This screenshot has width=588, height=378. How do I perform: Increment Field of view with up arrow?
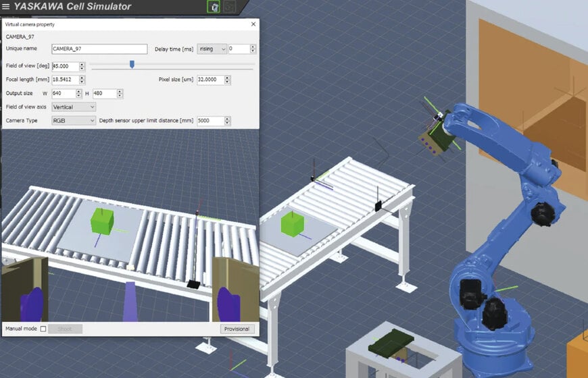click(82, 64)
